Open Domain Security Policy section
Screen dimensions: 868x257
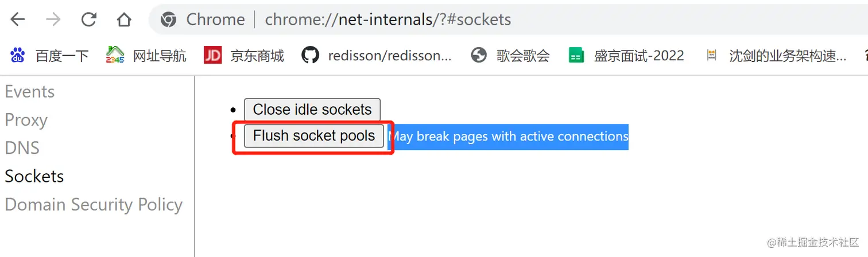click(x=94, y=205)
